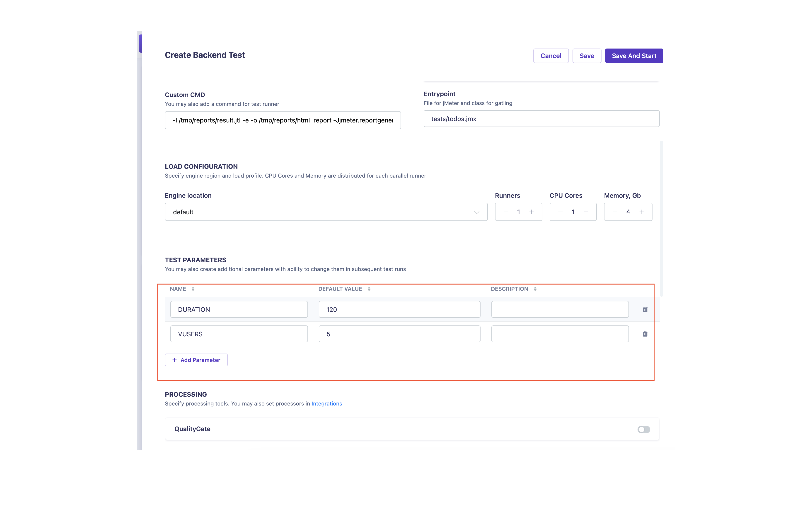Viewport: 812px width, 508px height.
Task: Click the QualityGate label
Action: tap(192, 429)
